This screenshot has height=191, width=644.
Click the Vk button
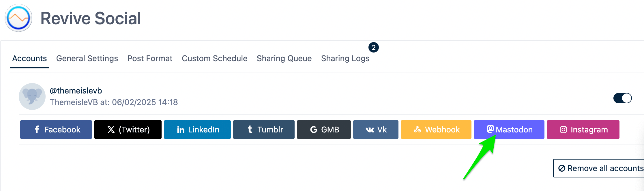[376, 130]
